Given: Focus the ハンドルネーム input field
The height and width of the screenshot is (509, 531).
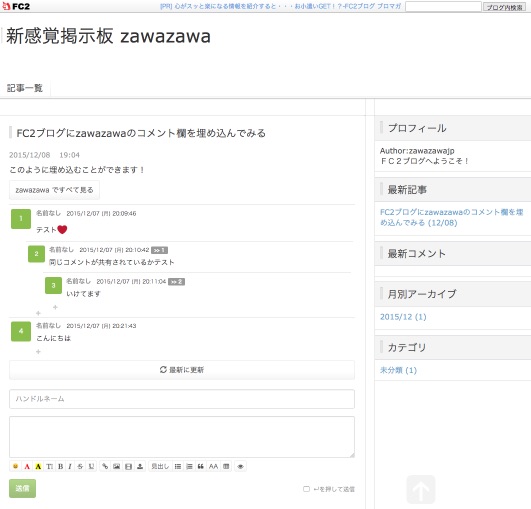Looking at the screenshot, I should coord(182,399).
